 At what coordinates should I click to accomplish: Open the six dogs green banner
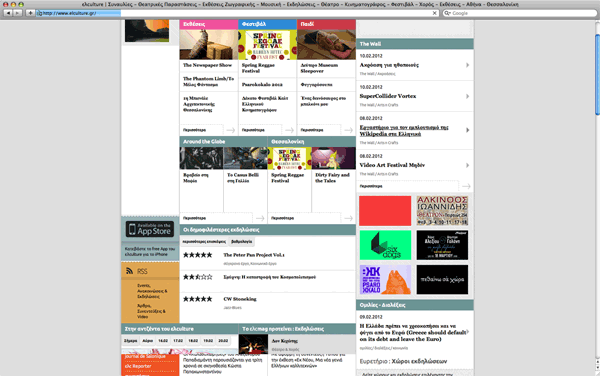coord(385,245)
